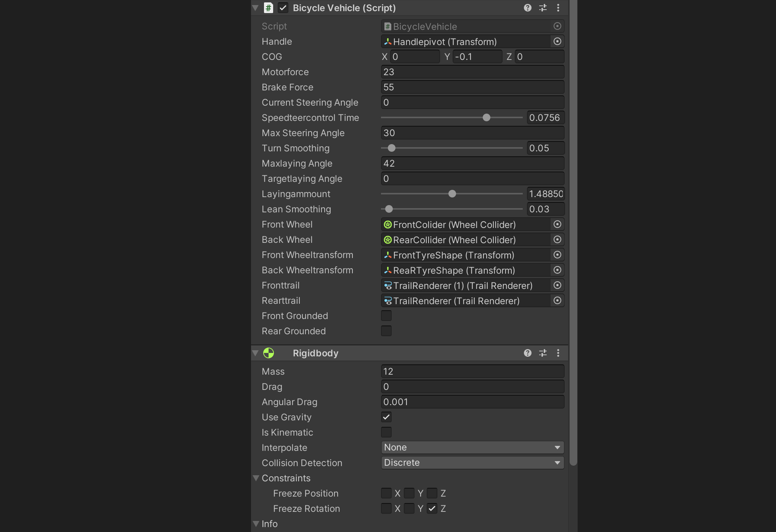Open the object picker for Fronttrail renderer
The image size is (776, 532).
point(557,285)
